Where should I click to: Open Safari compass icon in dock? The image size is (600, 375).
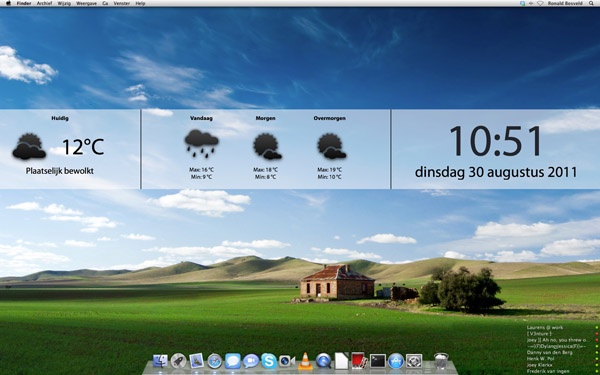point(215,361)
